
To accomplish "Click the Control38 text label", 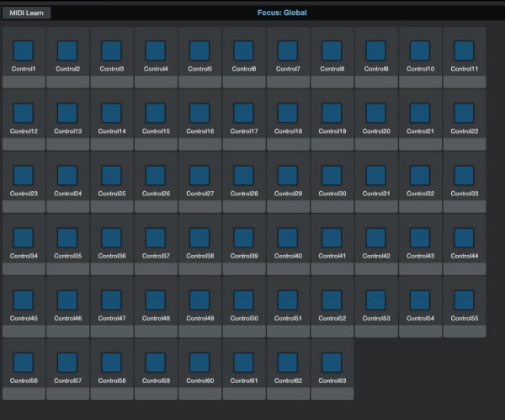I will pos(199,256).
